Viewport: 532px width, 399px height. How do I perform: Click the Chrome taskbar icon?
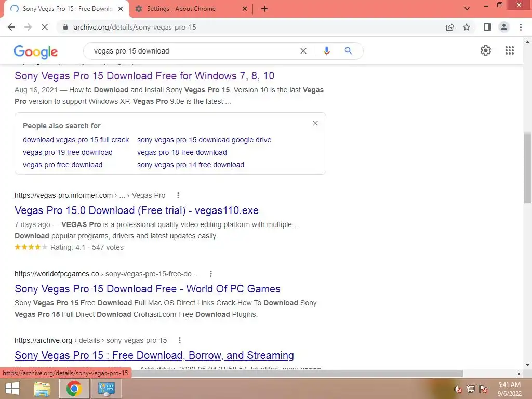tap(74, 389)
